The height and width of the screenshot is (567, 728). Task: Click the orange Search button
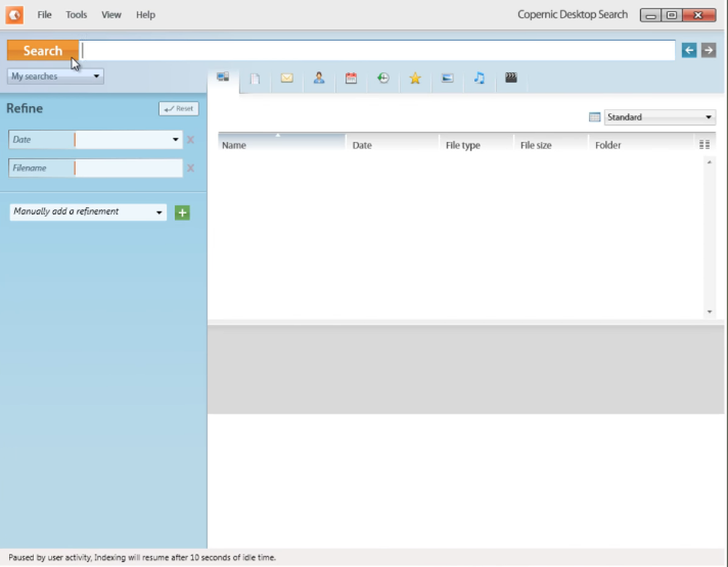tap(43, 50)
